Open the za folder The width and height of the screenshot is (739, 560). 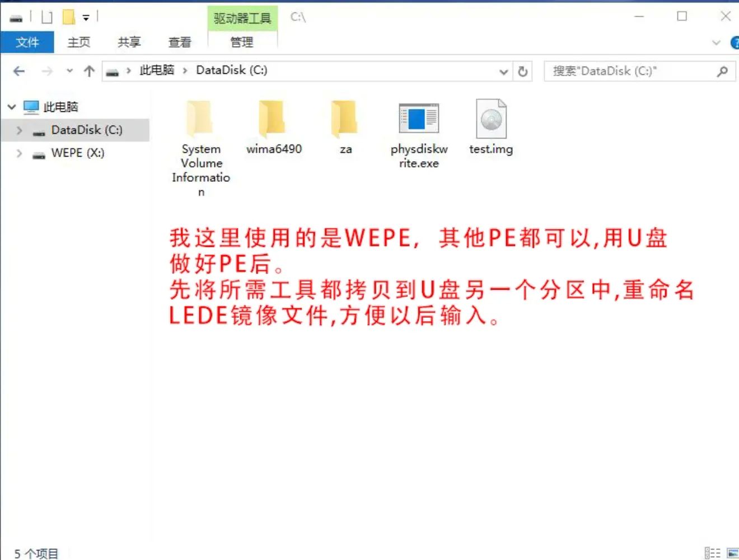tap(345, 119)
